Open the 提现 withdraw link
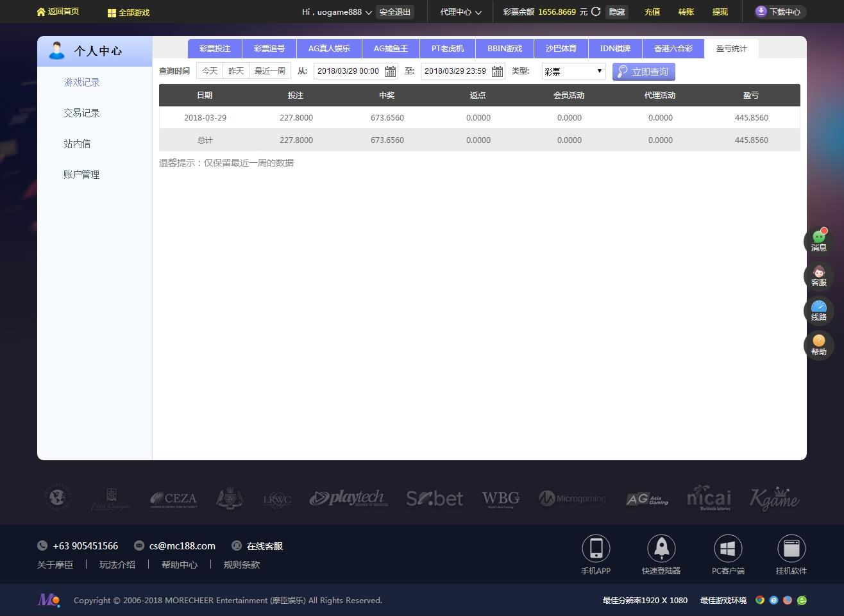 pyautogui.click(x=720, y=12)
